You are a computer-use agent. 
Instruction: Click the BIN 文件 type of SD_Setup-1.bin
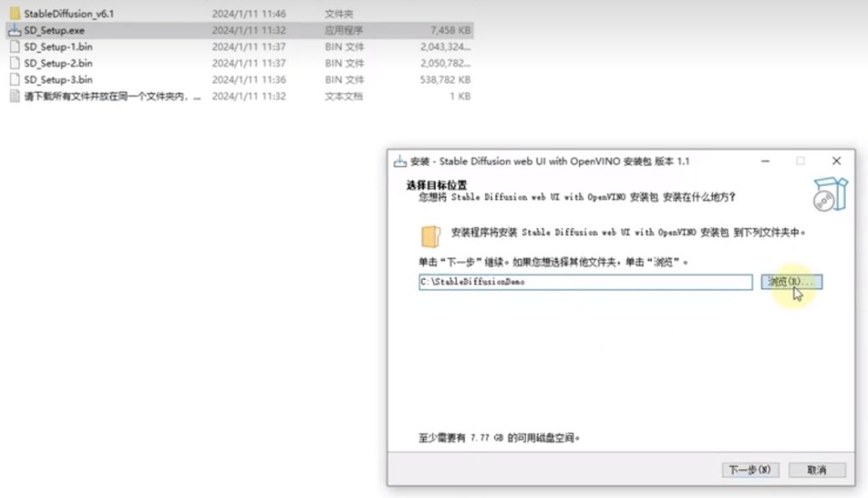344,47
